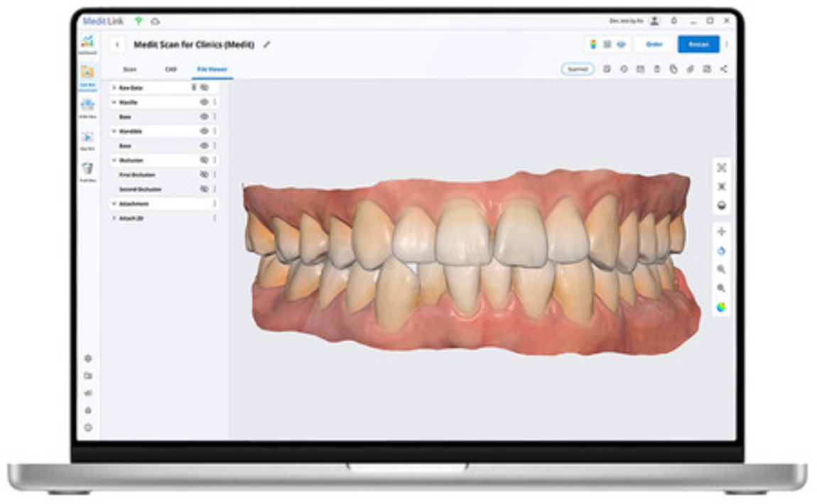Open the CAD tab

[169, 70]
